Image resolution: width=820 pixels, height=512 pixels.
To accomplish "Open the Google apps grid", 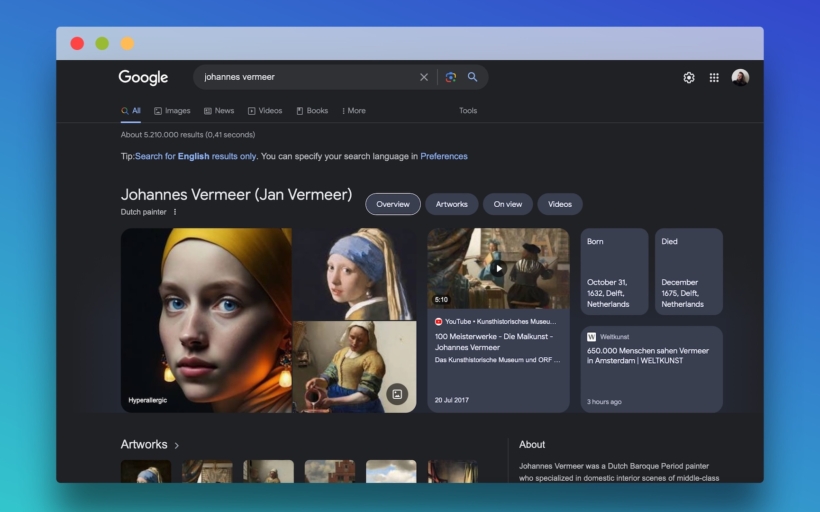I will 714,78.
